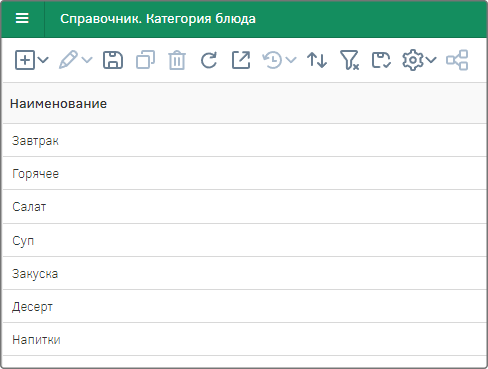
Task: Select the Горячее row
Action: (245, 173)
